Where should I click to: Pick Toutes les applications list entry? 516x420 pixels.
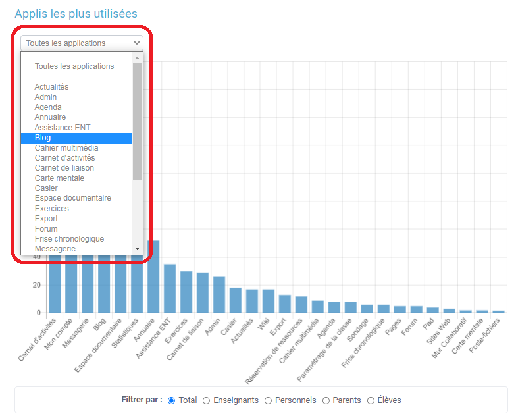point(76,66)
